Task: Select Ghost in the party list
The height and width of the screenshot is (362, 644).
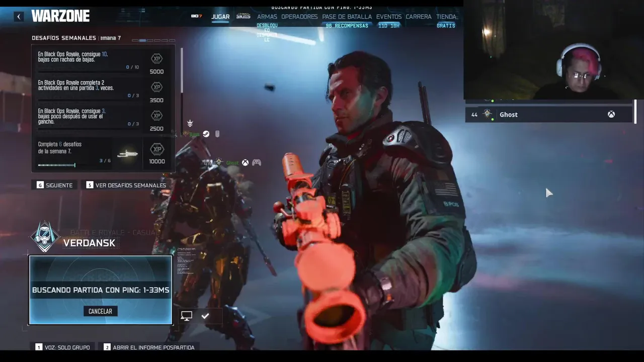Action: click(548, 115)
